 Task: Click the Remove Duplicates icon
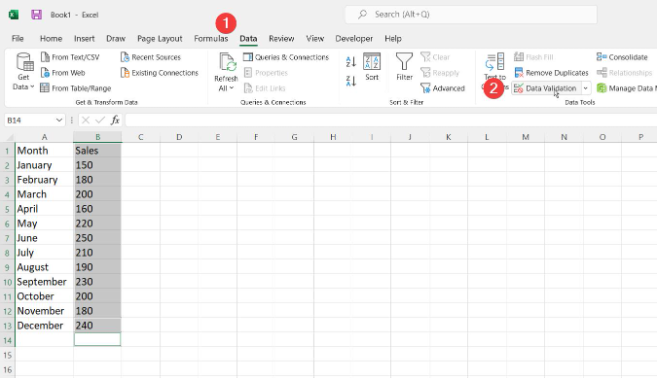pyautogui.click(x=519, y=72)
